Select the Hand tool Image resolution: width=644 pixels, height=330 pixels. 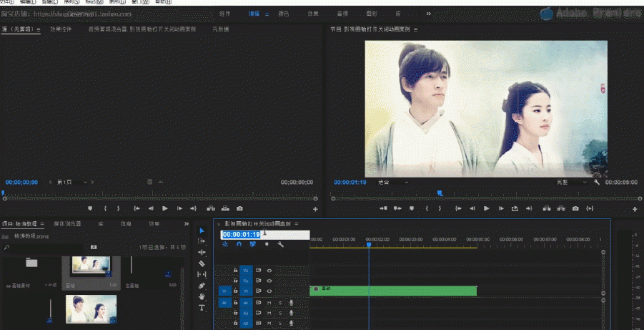pos(202,296)
